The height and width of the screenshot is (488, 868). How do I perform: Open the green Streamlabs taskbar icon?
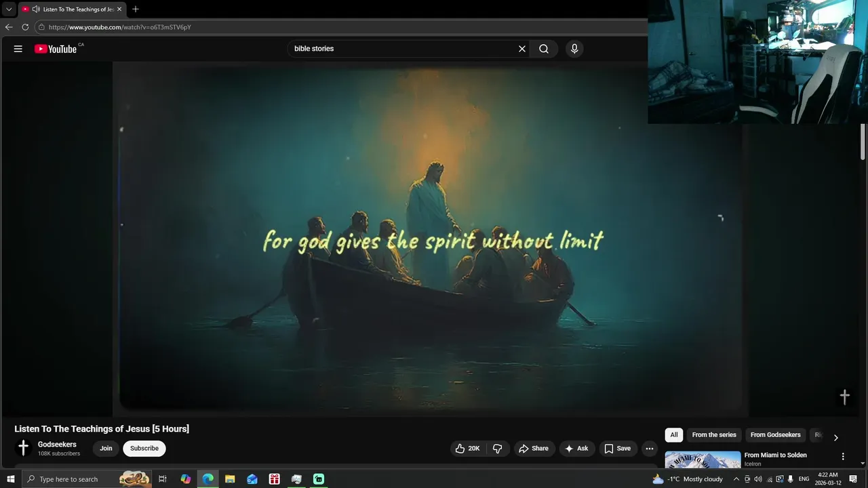319,479
